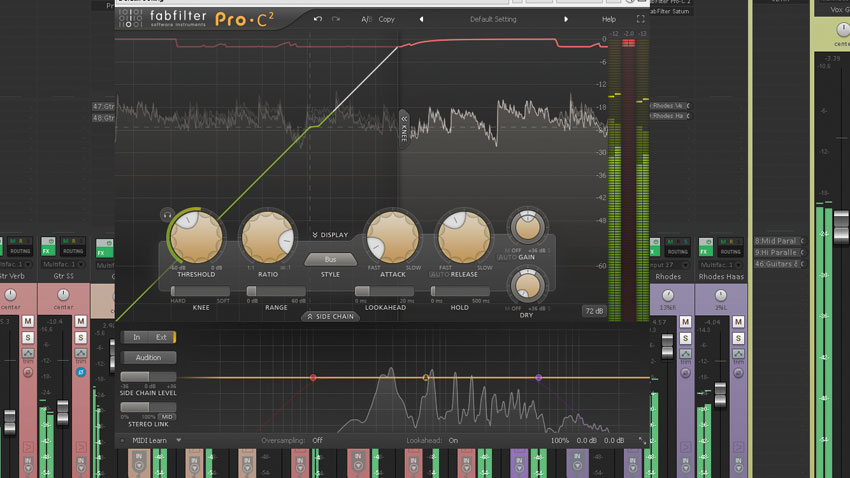
Task: Select the Ext side chain source
Action: (x=162, y=337)
